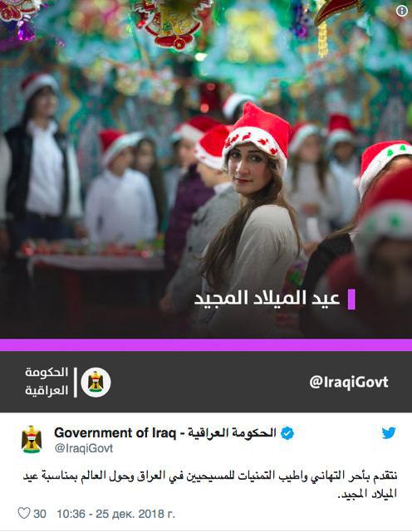This screenshot has height=532, width=412.
Task: Click the like count 30
Action: pyautogui.click(x=40, y=514)
